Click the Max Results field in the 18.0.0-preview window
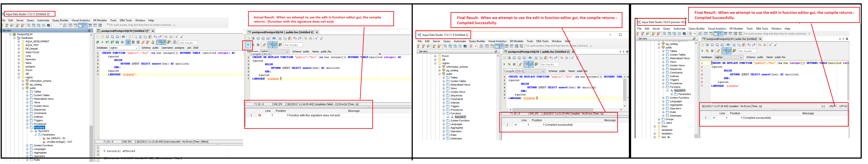The height and width of the screenshot is (164, 868). (x=747, y=51)
